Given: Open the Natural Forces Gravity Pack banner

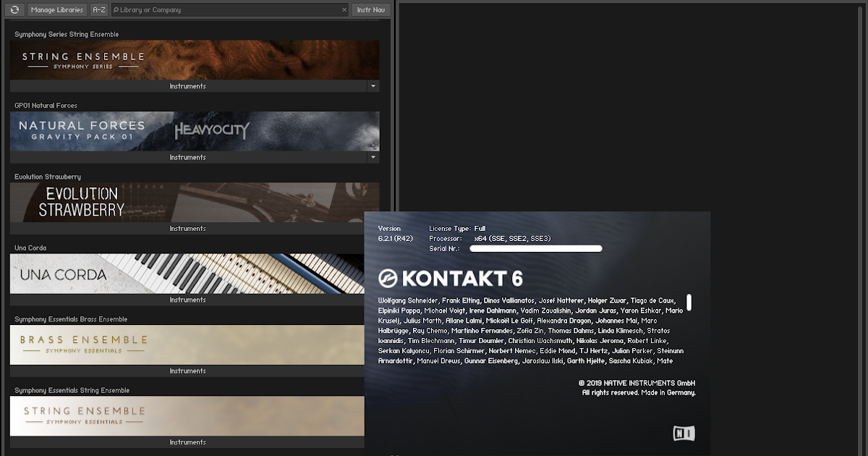Looking at the screenshot, I should tap(194, 131).
